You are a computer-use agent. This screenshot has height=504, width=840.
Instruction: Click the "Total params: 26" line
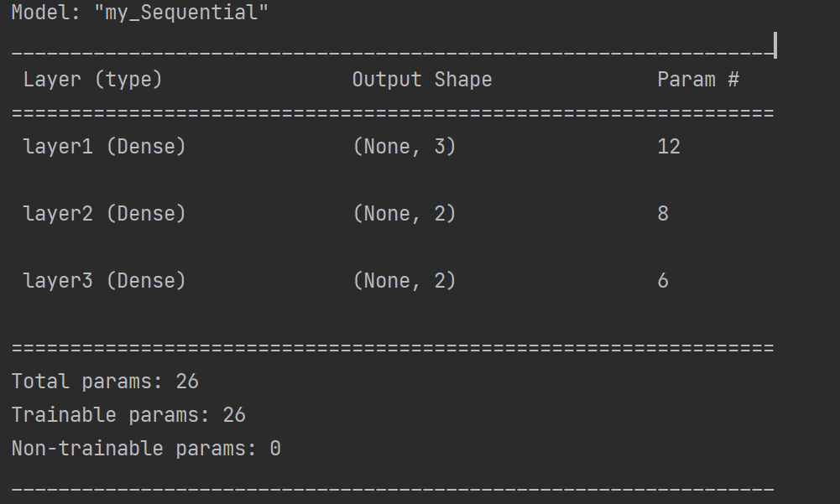(x=105, y=382)
